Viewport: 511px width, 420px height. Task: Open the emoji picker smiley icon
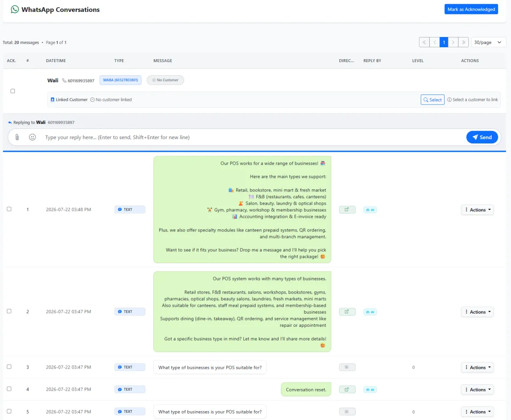32,137
